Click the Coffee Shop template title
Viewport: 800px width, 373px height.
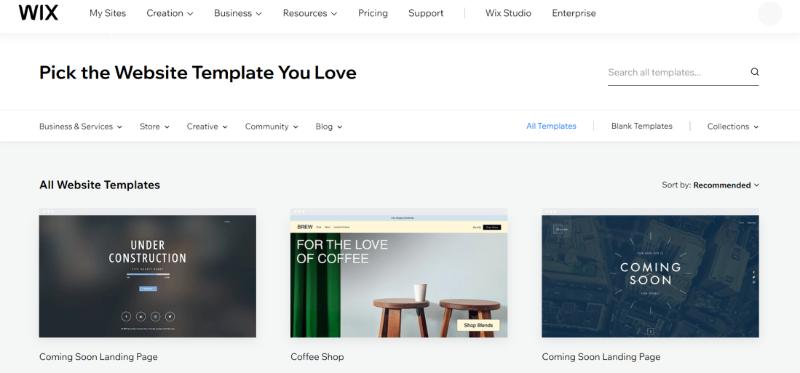(317, 357)
